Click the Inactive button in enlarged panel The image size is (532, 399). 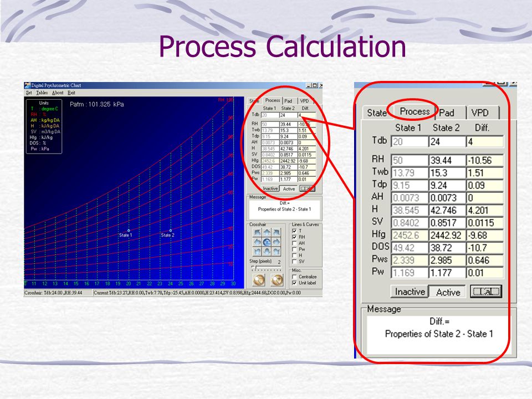(410, 291)
